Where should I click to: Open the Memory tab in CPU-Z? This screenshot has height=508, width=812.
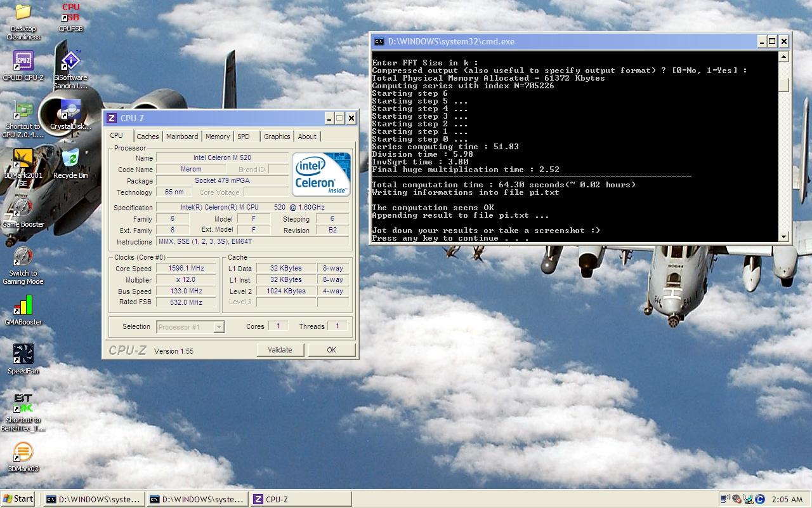pos(218,137)
